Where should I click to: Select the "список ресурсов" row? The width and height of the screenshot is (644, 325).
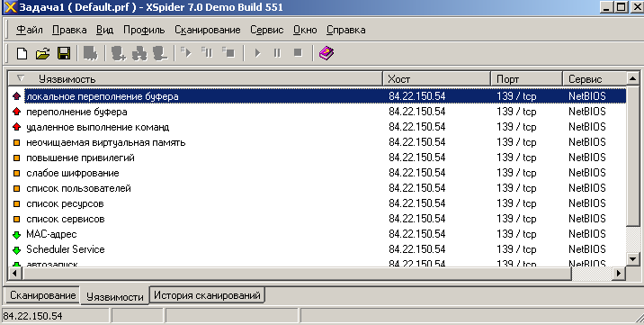318,203
